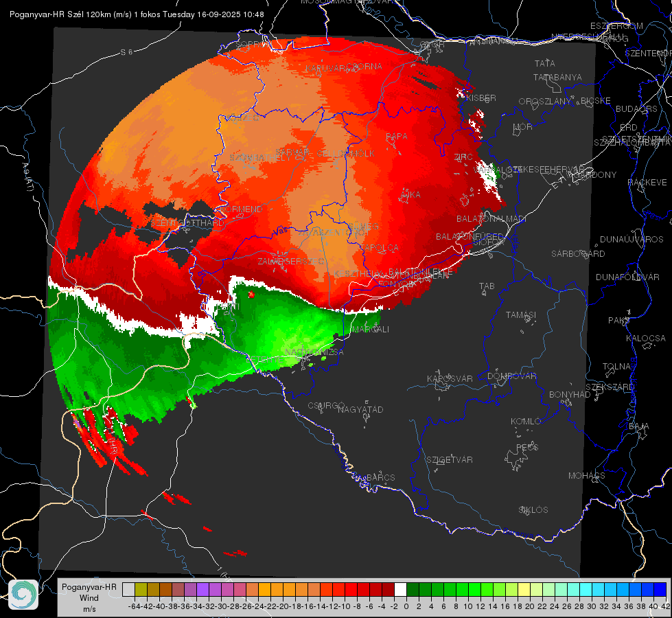Image resolution: width=672 pixels, height=618 pixels.
Task: Click the BONYHAD city label
Action: (x=570, y=395)
